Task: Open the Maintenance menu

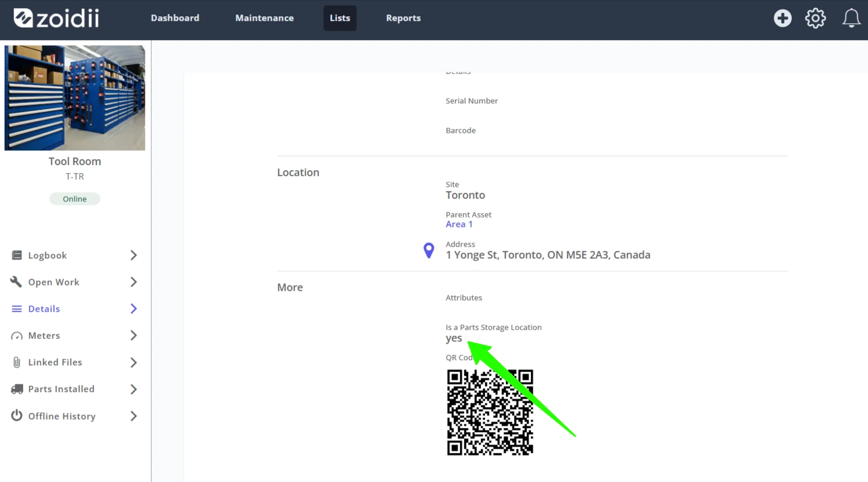Action: tap(264, 18)
